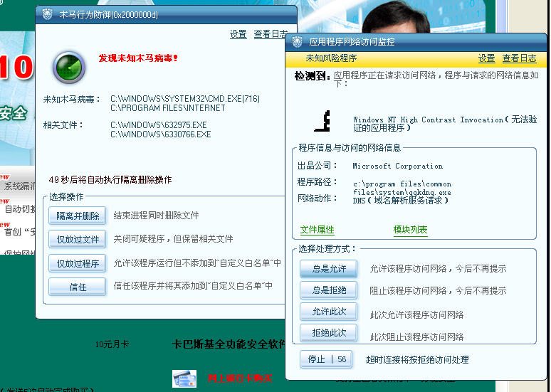Open 查看日志 in Trojan defense window
Image resolution: width=551 pixels, height=392 pixels.
(x=271, y=34)
